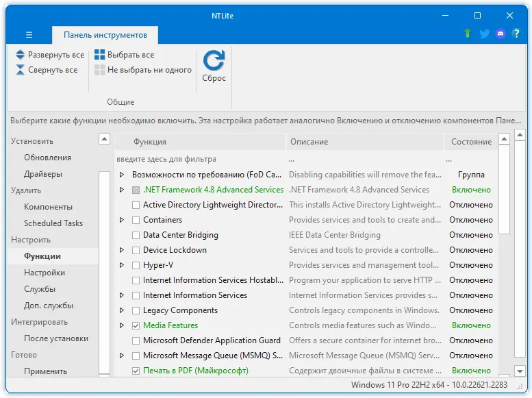532x398 pixels.
Task: Expand .NET Framework 4.8 Advanced Services row
Action: pos(121,190)
